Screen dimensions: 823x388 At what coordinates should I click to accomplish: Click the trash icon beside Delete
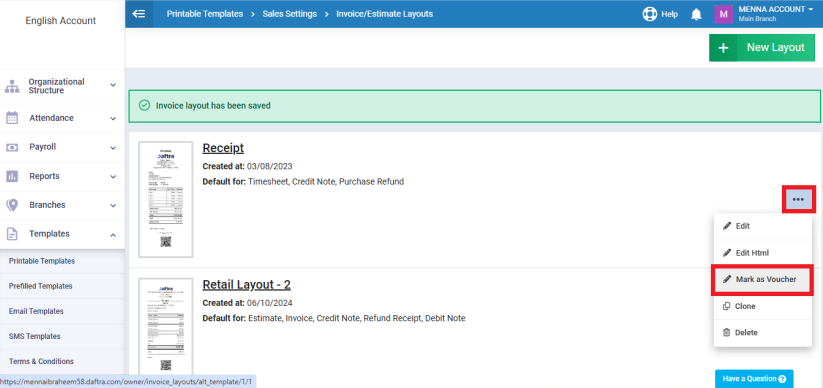727,332
